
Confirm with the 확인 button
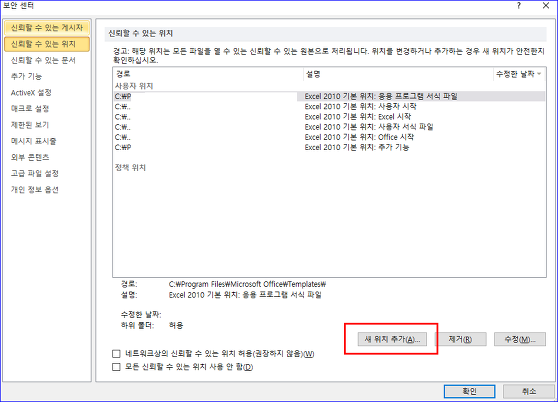click(x=469, y=391)
